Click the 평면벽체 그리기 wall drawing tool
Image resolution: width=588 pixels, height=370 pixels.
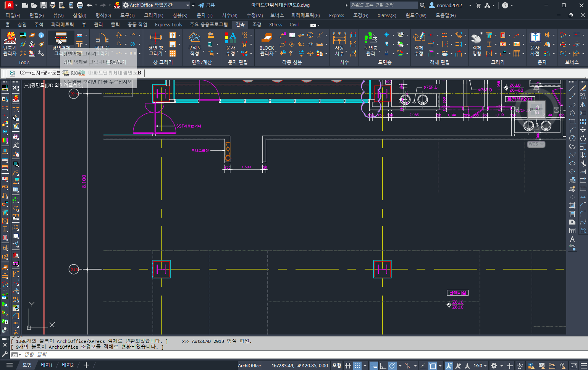coord(61,38)
